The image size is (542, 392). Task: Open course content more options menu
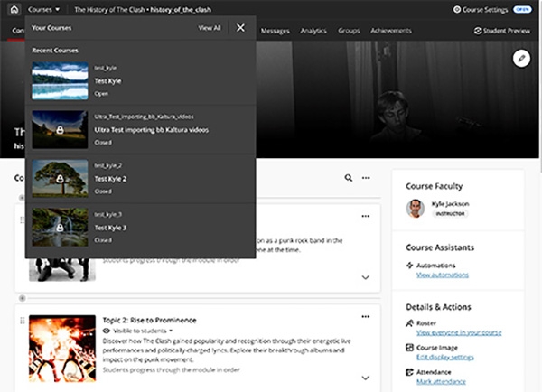point(366,178)
